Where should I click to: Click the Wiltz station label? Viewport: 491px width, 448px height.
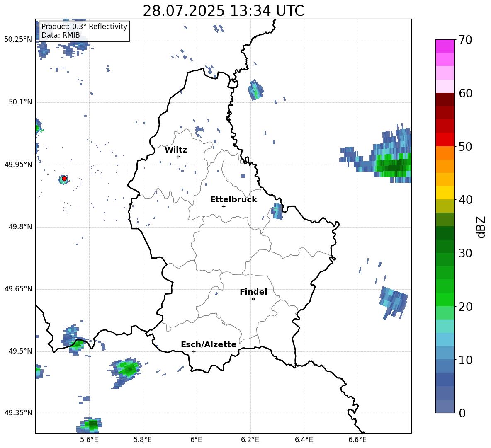tap(176, 150)
